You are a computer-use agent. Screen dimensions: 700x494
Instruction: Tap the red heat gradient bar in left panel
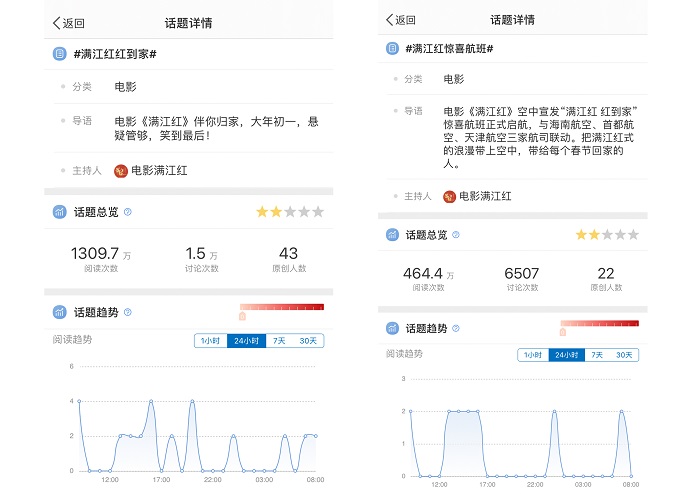click(x=282, y=307)
